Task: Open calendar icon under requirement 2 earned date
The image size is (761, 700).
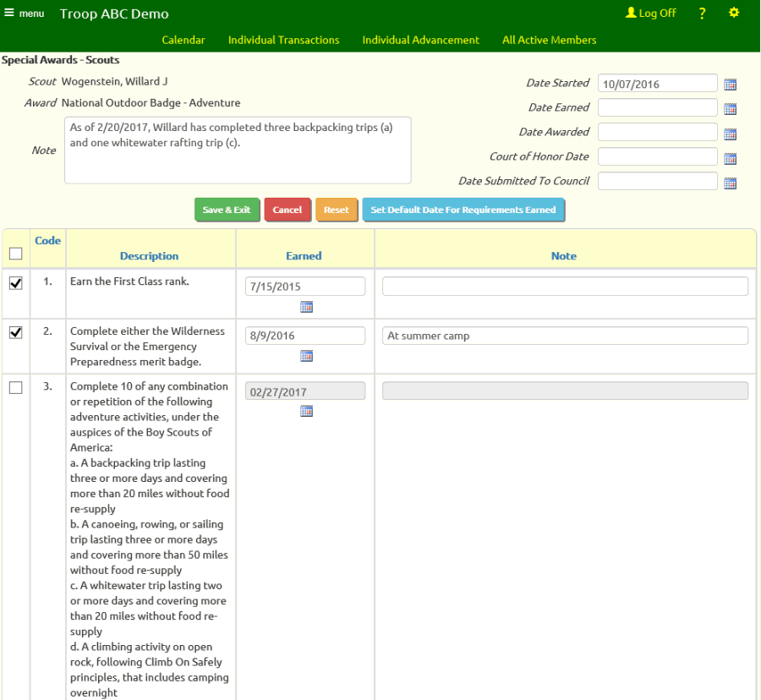Action: 306,356
